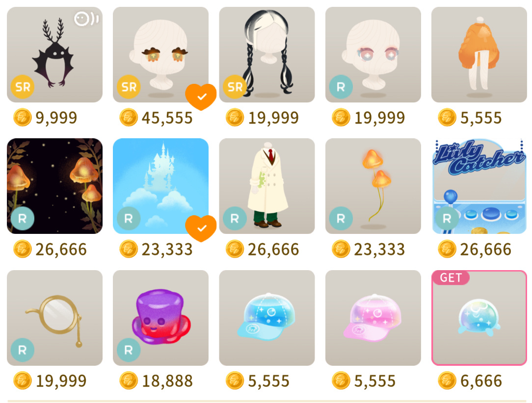Click the SR badge on braided hair
Image resolution: width=532 pixels, height=403 pixels.
pos(235,87)
